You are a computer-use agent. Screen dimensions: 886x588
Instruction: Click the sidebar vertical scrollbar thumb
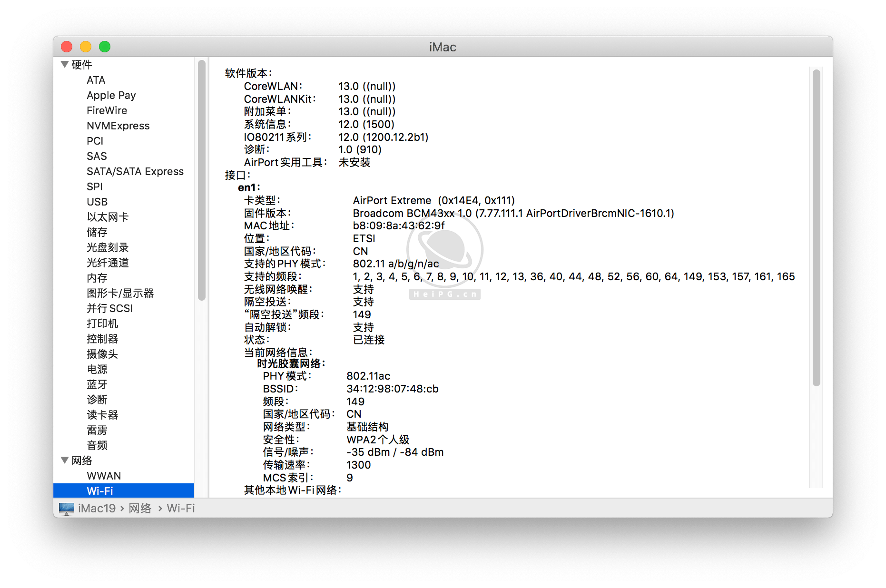coord(202,180)
